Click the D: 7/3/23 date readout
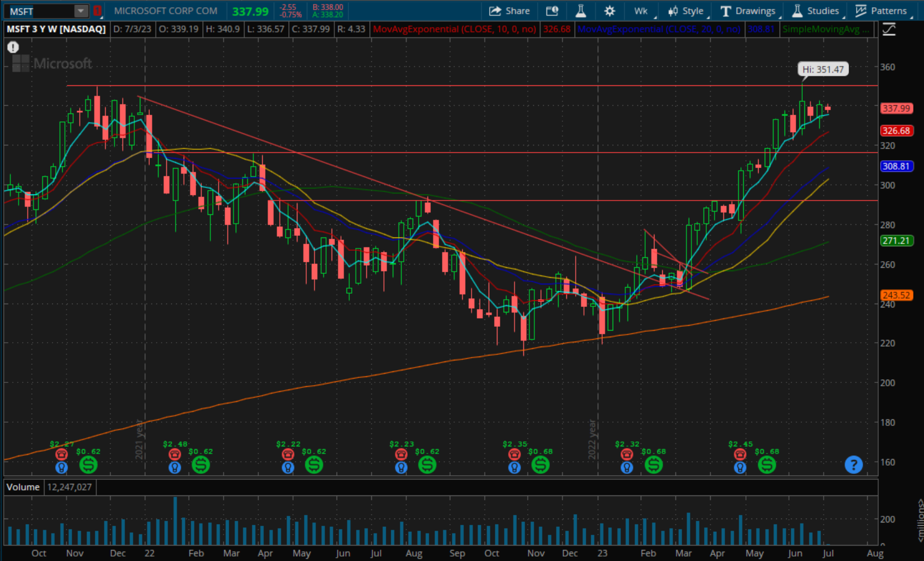Image resolution: width=924 pixels, height=561 pixels. (x=132, y=29)
